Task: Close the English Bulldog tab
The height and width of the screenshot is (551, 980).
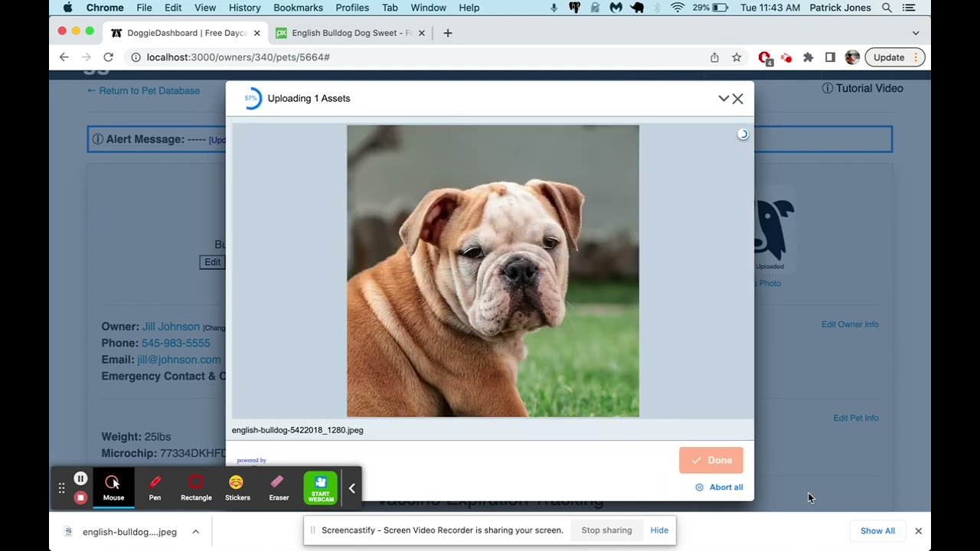Action: [x=421, y=33]
